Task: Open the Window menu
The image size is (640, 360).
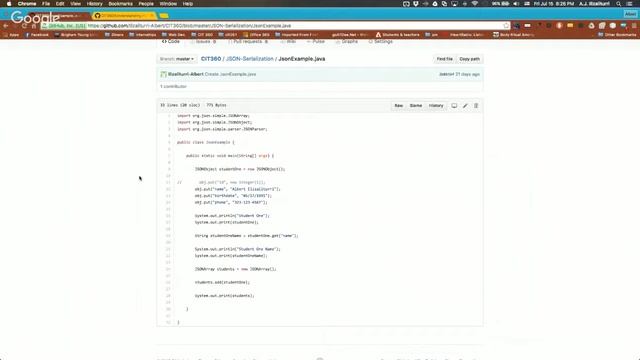Action: point(168,4)
